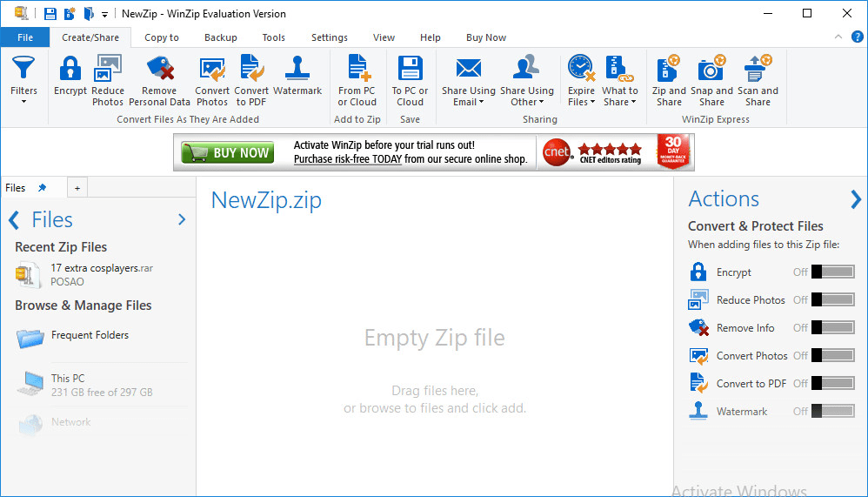Launch Zip and Share
The image size is (868, 497).
pos(668,80)
